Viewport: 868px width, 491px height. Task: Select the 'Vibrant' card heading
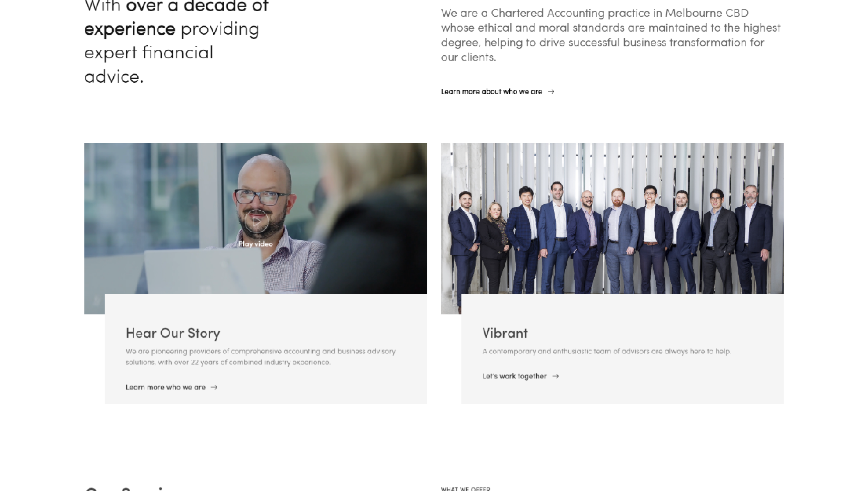[x=505, y=333]
